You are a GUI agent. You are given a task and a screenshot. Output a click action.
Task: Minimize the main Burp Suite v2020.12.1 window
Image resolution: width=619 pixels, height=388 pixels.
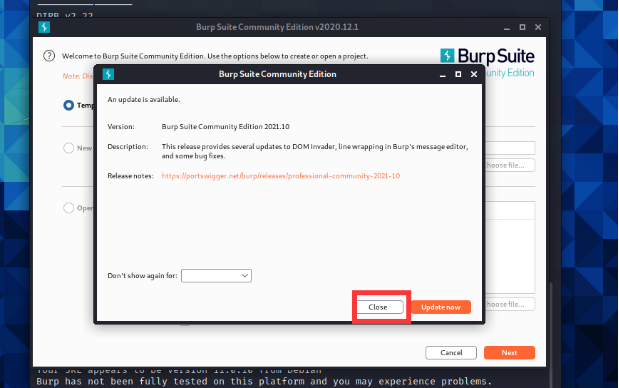[506, 27]
